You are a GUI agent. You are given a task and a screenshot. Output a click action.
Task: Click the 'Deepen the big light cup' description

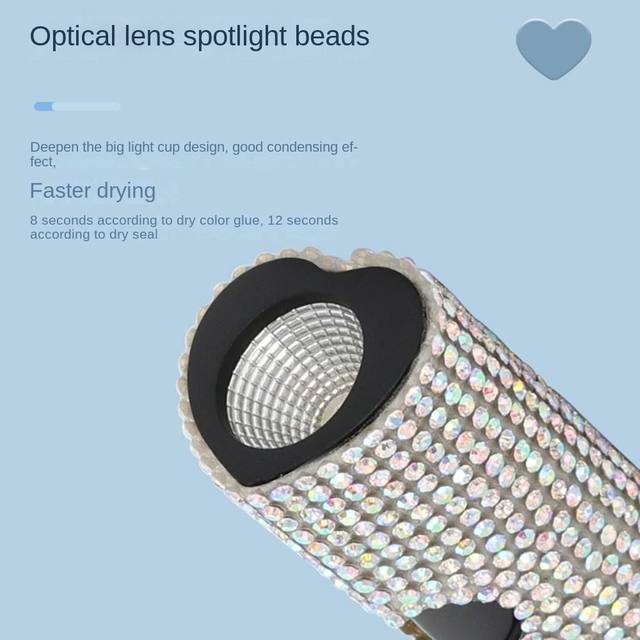pyautogui.click(x=193, y=154)
